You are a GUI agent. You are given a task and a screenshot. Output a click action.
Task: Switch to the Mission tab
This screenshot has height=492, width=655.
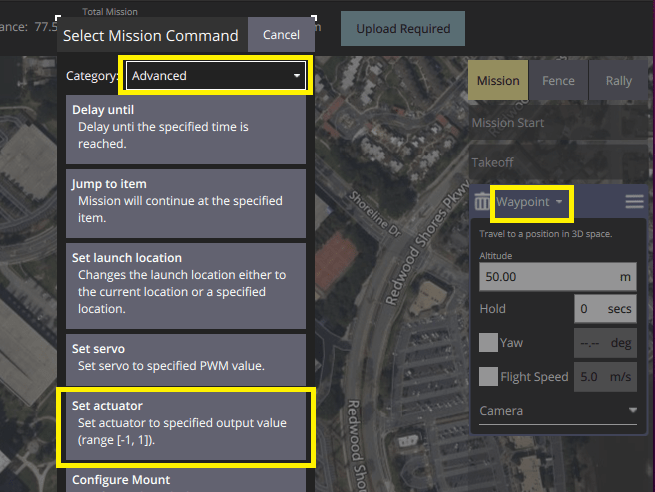coord(498,81)
